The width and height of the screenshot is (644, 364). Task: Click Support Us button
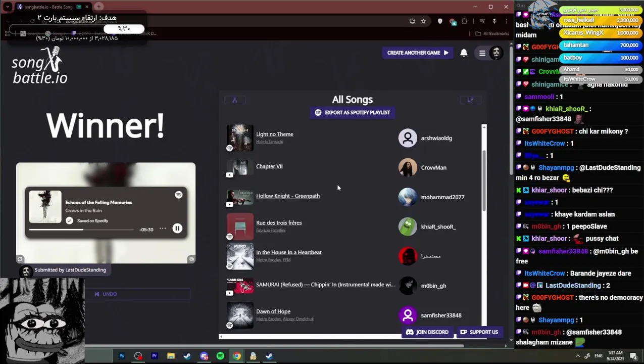pos(479,332)
